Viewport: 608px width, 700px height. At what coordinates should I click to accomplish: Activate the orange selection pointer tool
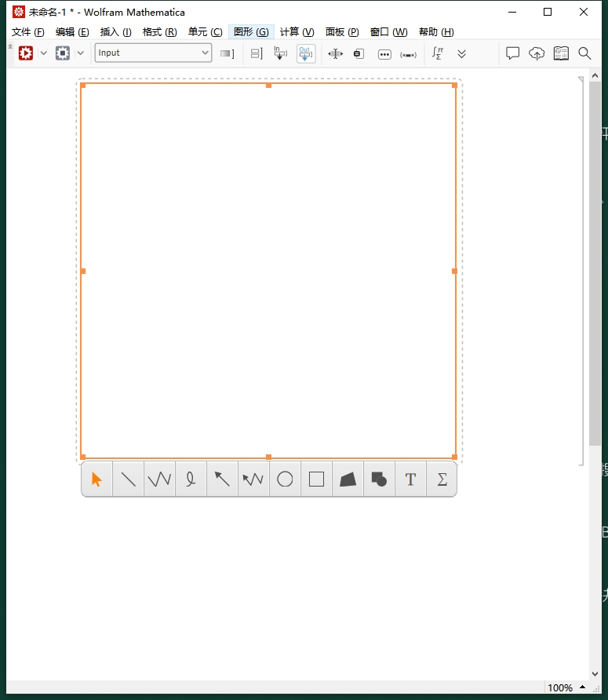click(96, 479)
